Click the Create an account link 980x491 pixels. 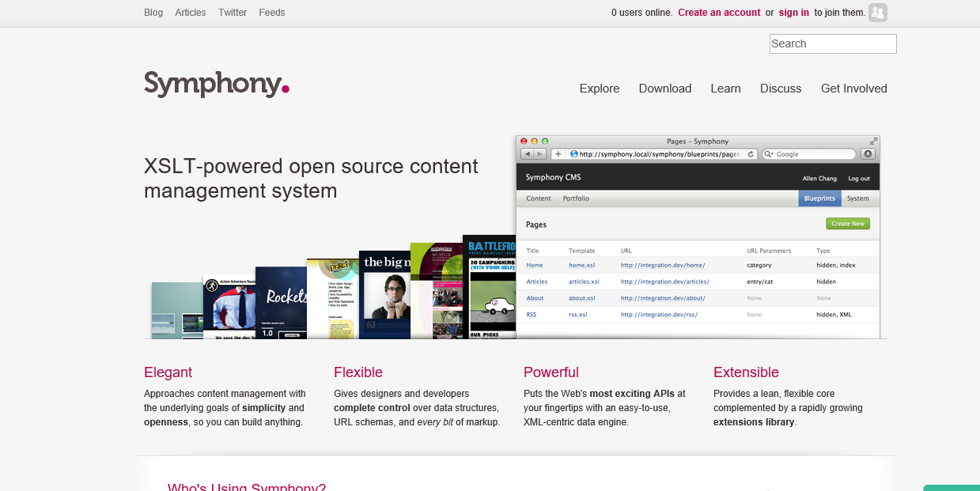coord(719,13)
